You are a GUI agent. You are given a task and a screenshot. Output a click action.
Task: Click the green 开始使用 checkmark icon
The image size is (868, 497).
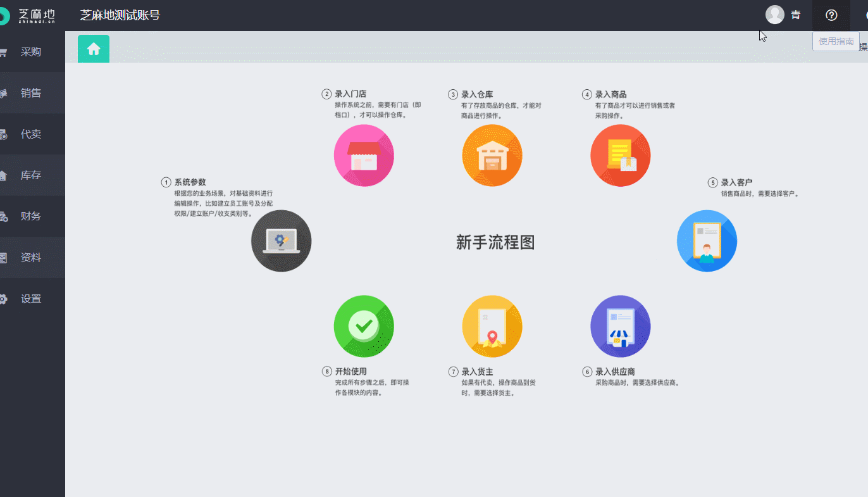(x=364, y=326)
